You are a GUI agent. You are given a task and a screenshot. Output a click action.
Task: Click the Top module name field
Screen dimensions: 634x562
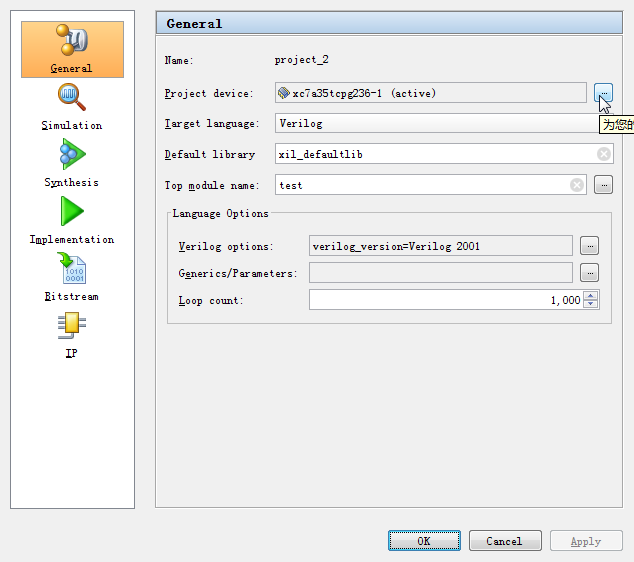420,185
